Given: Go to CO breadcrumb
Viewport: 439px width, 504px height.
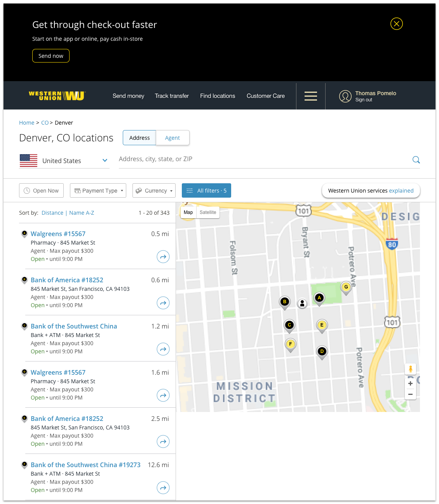Looking at the screenshot, I should coord(45,123).
